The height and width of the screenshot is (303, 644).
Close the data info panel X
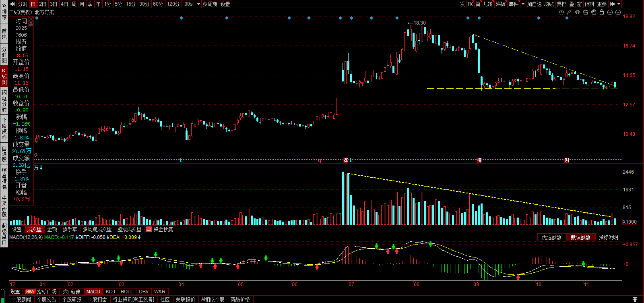31,19
